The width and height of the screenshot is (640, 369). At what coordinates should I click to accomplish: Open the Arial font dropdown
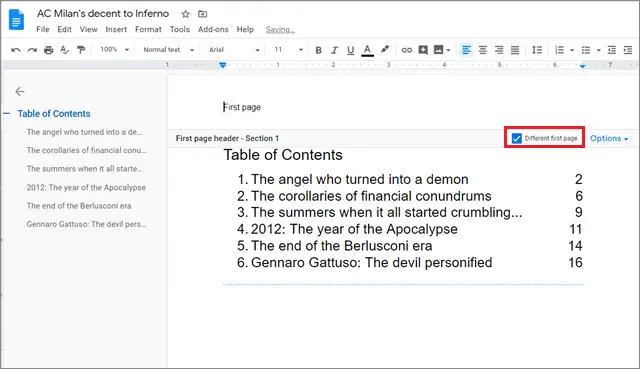pyautogui.click(x=234, y=50)
